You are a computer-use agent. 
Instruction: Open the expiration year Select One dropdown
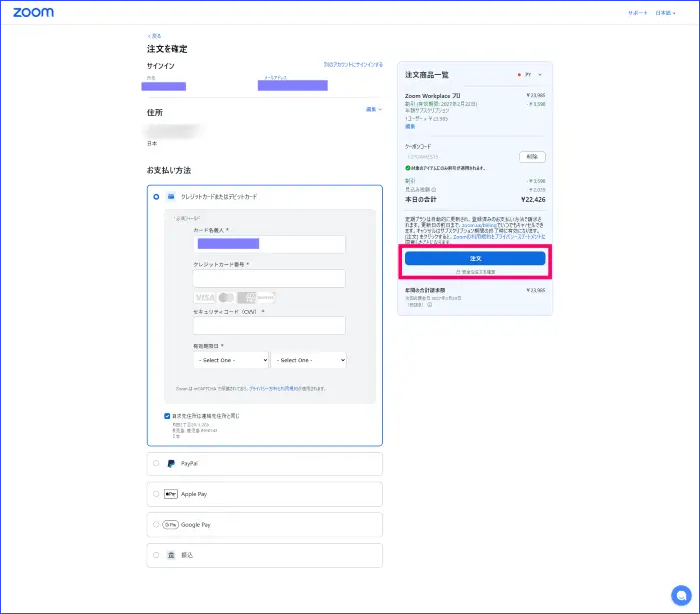[x=309, y=360]
